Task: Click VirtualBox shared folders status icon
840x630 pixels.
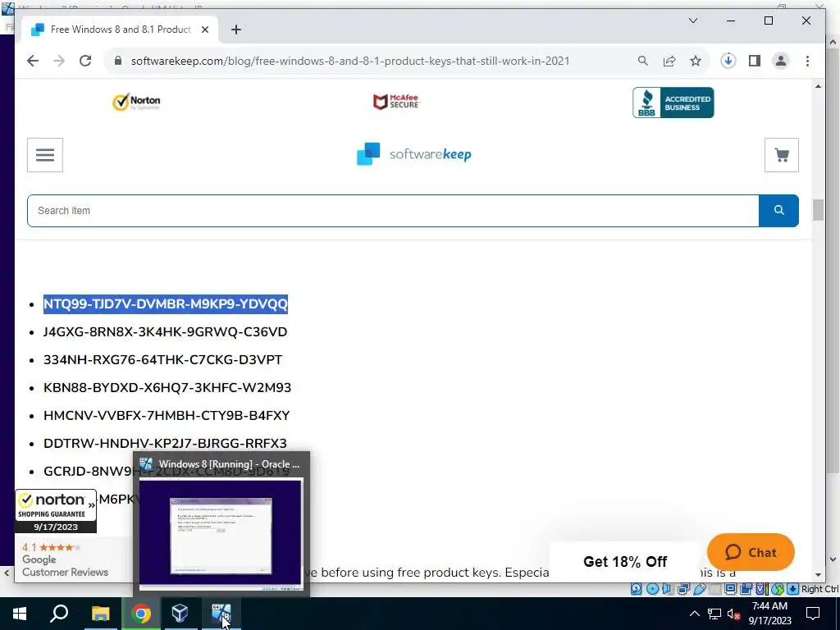Action: pyautogui.click(x=714, y=589)
